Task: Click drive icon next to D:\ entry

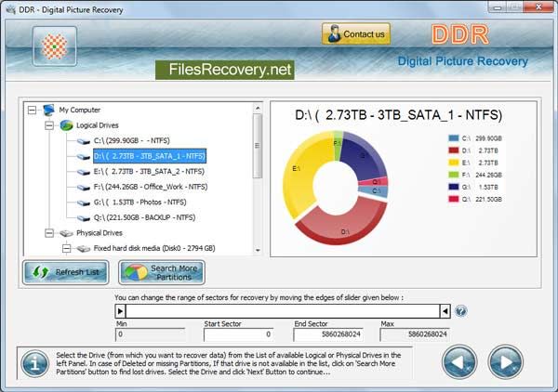Action: (84, 156)
